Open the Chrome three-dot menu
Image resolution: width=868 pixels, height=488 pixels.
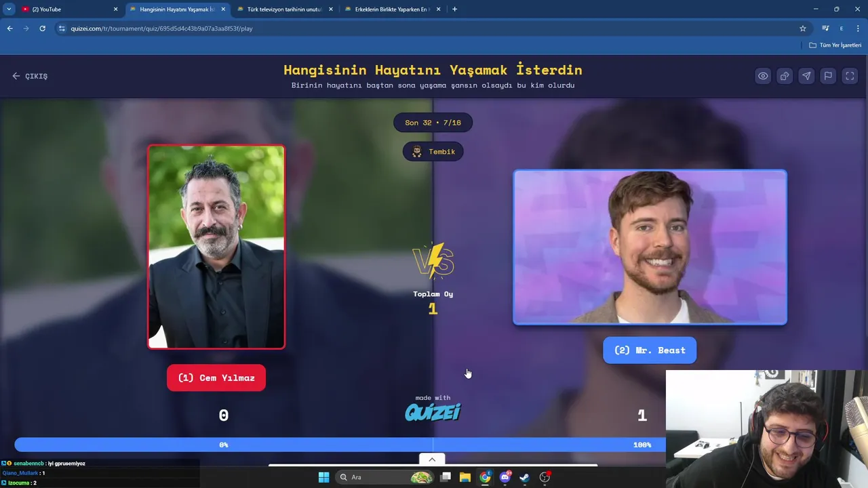pyautogui.click(x=858, y=28)
